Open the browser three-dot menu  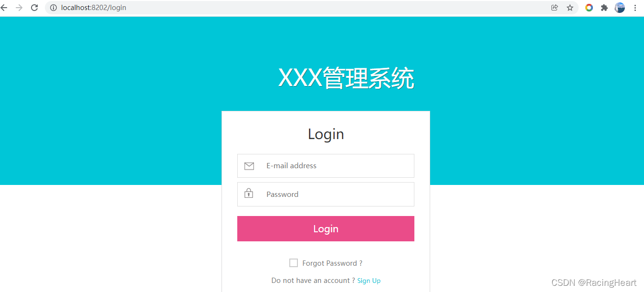pos(635,8)
